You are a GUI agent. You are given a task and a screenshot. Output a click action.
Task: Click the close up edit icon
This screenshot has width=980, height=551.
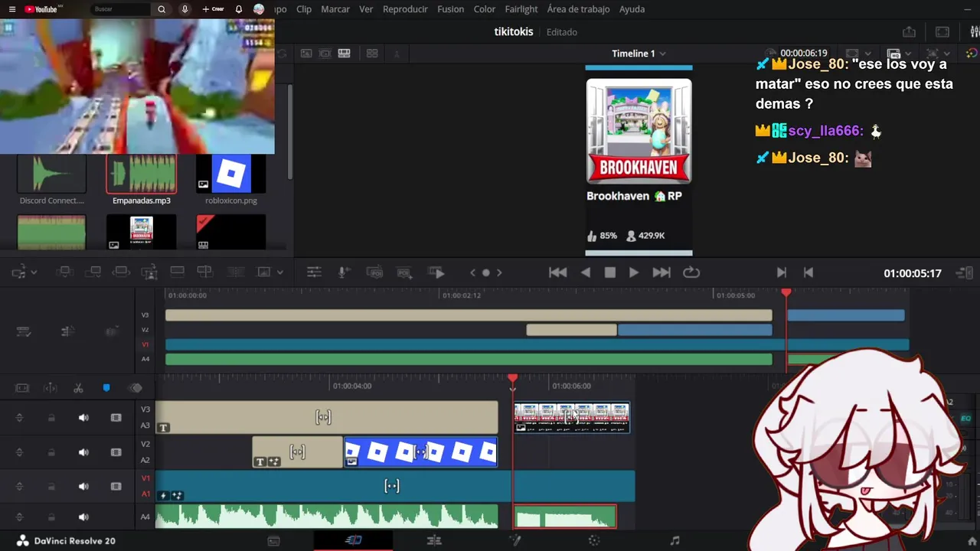(149, 272)
